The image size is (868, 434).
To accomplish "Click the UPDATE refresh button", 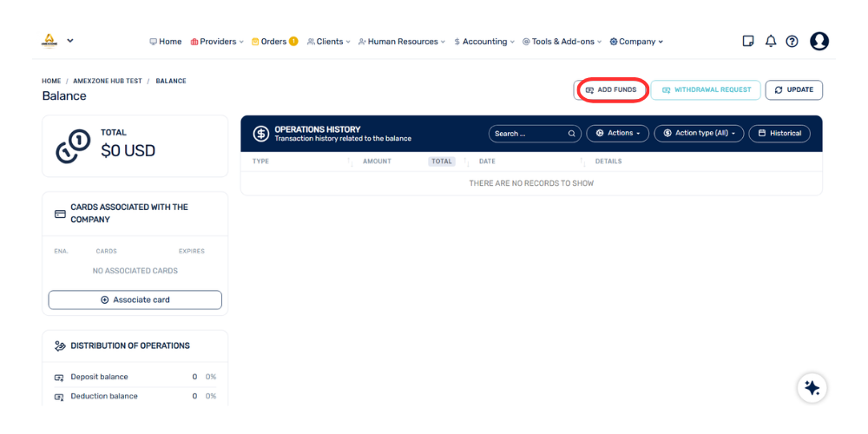I will click(794, 89).
